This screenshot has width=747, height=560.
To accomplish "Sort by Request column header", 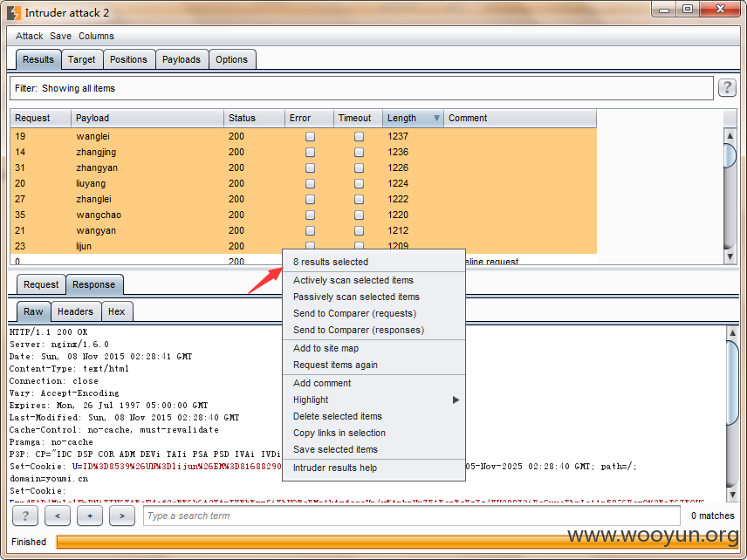I will pos(40,118).
